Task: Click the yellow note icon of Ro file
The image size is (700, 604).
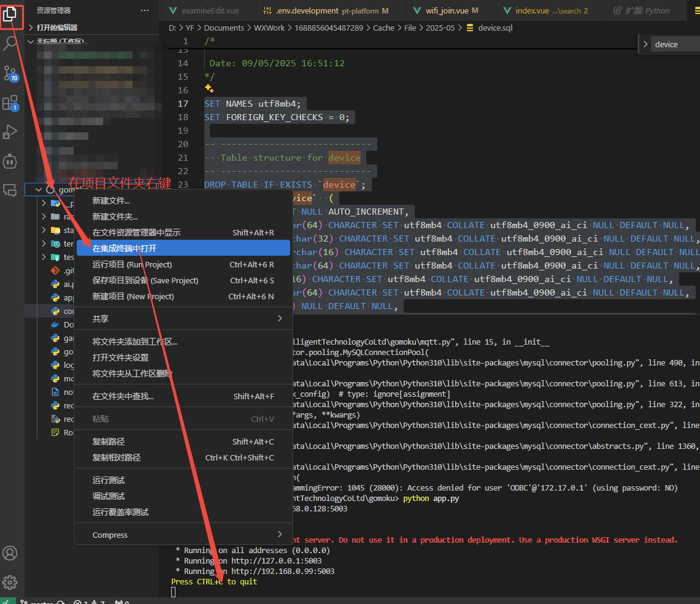Action: [x=55, y=432]
